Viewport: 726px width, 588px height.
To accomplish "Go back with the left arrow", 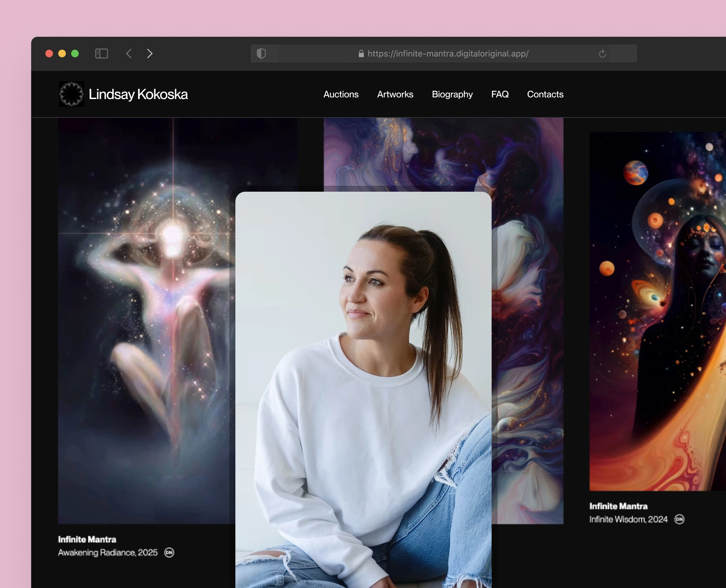I will tap(129, 54).
